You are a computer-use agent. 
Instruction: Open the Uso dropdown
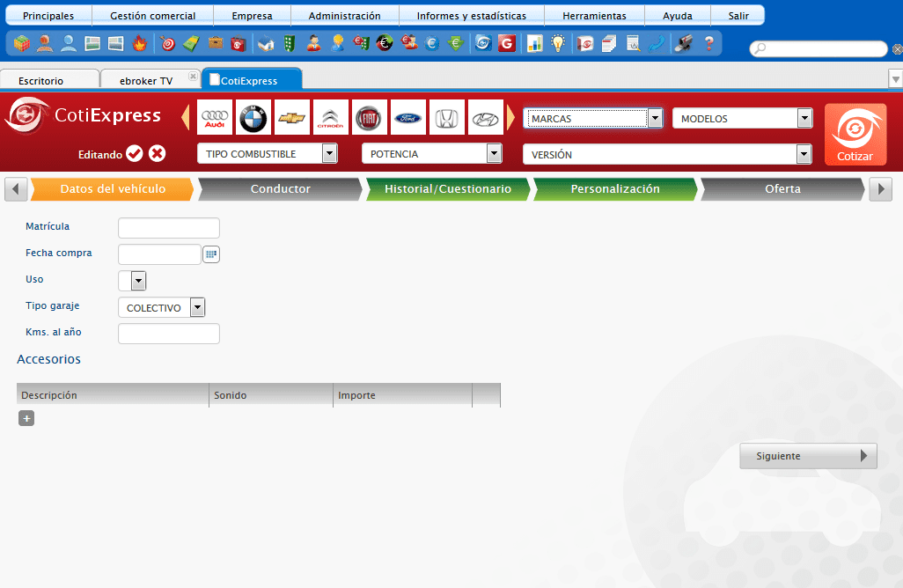(x=132, y=281)
